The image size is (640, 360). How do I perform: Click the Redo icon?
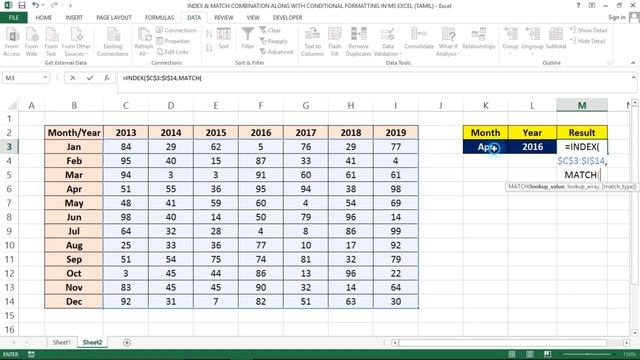pos(54,5)
